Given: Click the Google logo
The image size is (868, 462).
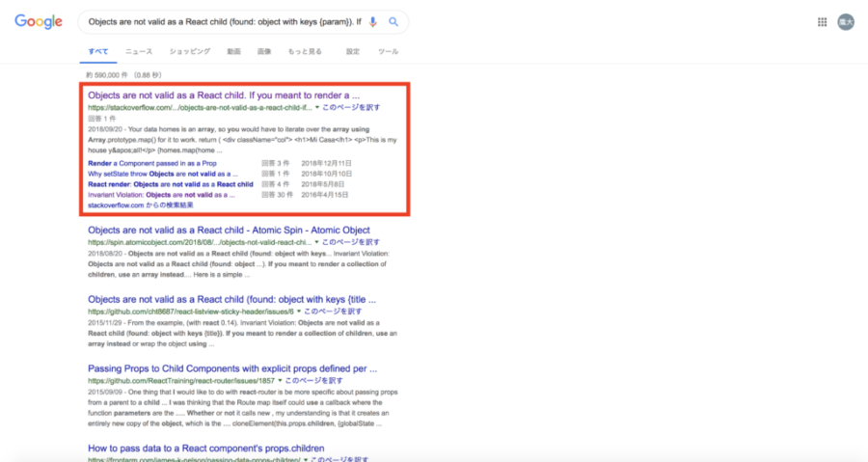Looking at the screenshot, I should [x=39, y=21].
